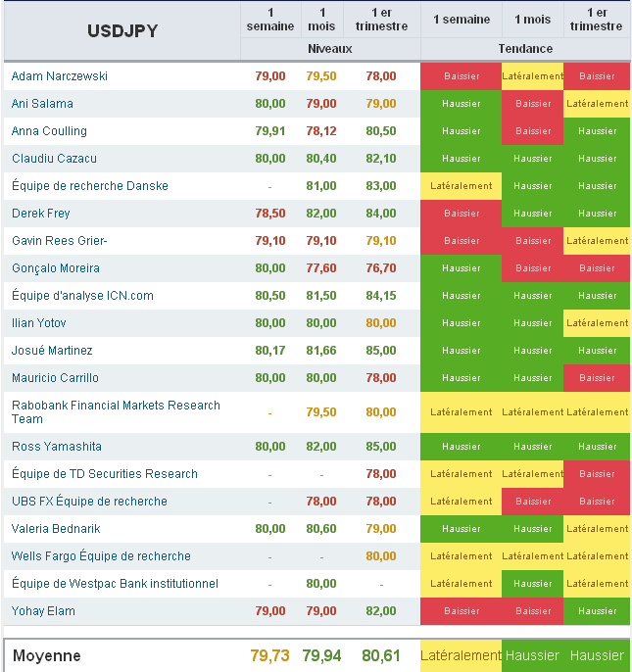Click the Moyenne quarterly Haussier trend cell

pos(597,655)
